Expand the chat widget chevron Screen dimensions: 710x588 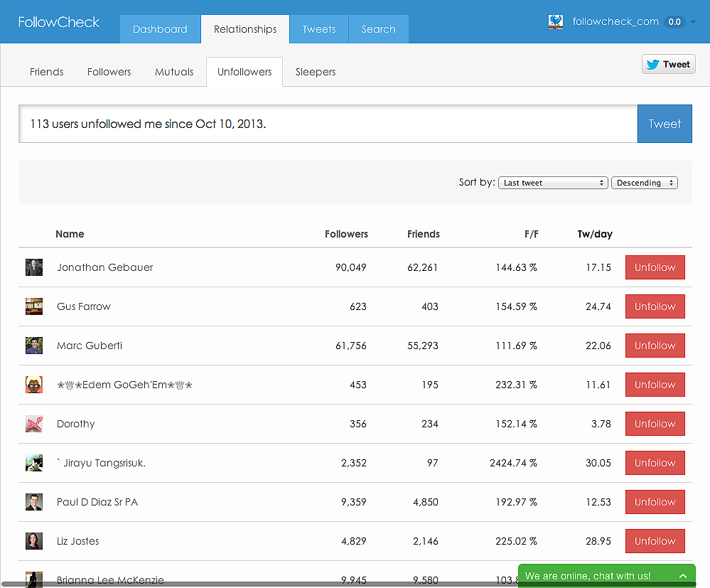point(683,576)
